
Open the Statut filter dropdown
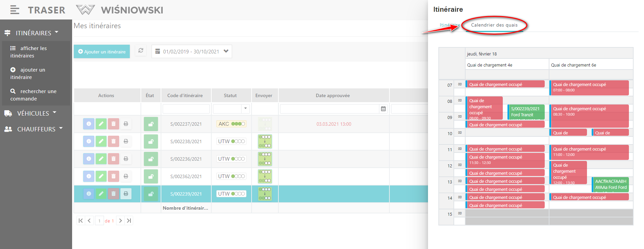pyautogui.click(x=245, y=109)
